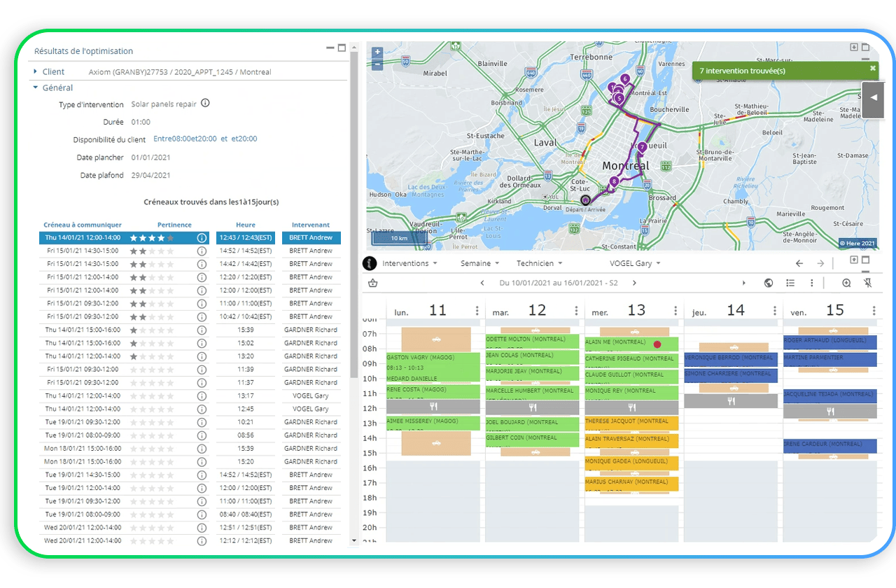The height and width of the screenshot is (588, 896).
Task: Open info icon next to Solar panels repair
Action: click(x=205, y=103)
